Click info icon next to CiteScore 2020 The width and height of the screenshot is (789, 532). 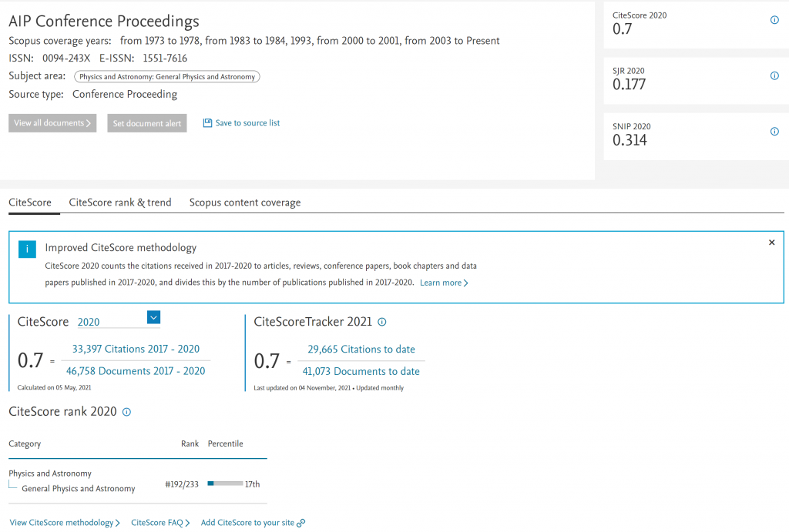click(774, 21)
